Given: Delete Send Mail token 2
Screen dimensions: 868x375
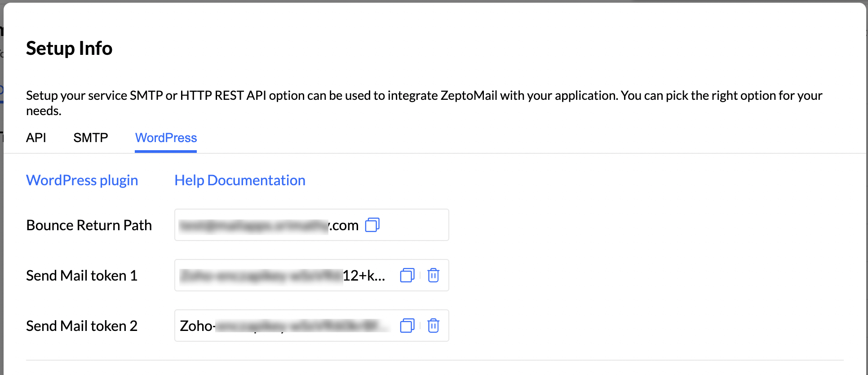Looking at the screenshot, I should (x=433, y=326).
